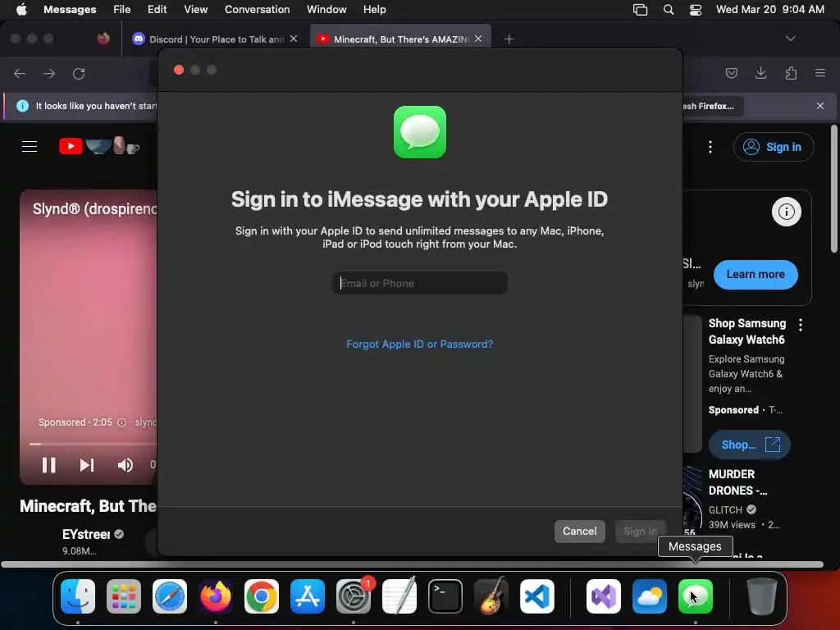Open Spotlight search in menu bar
840x630 pixels.
tap(668, 10)
